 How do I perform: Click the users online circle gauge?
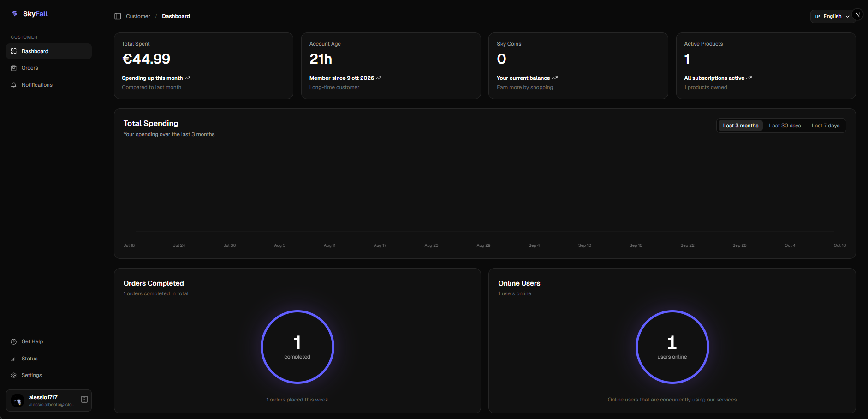[x=672, y=347]
